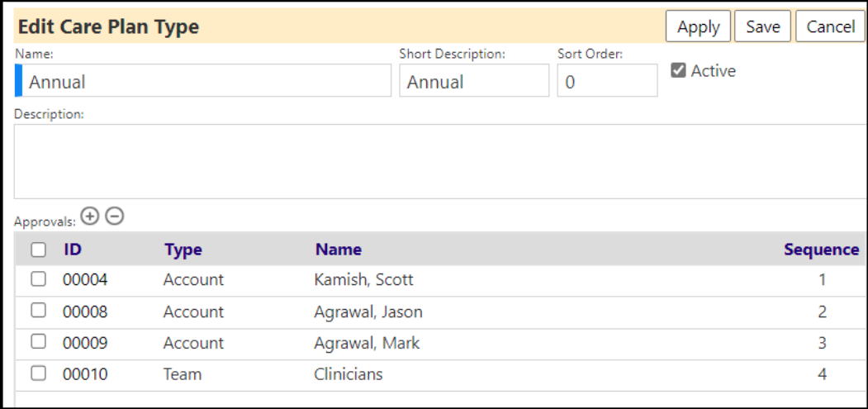Click the Apply button
This screenshot has width=868, height=409.
click(x=698, y=26)
